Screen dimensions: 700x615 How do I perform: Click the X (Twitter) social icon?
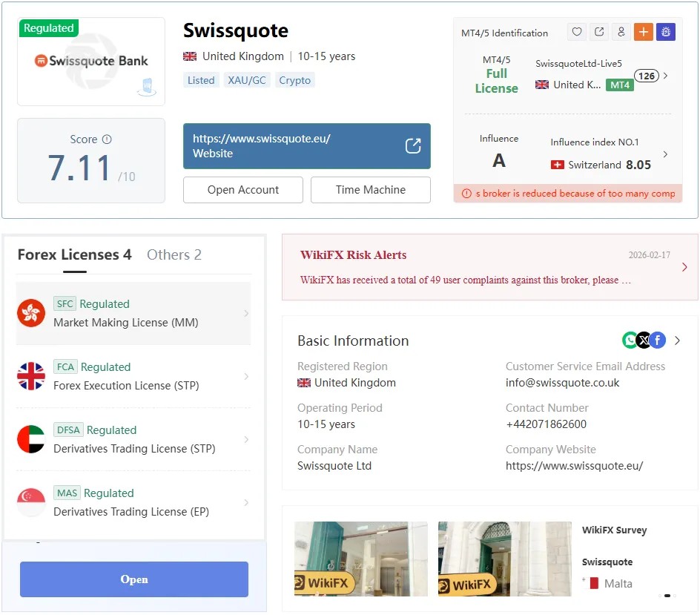pyautogui.click(x=644, y=341)
